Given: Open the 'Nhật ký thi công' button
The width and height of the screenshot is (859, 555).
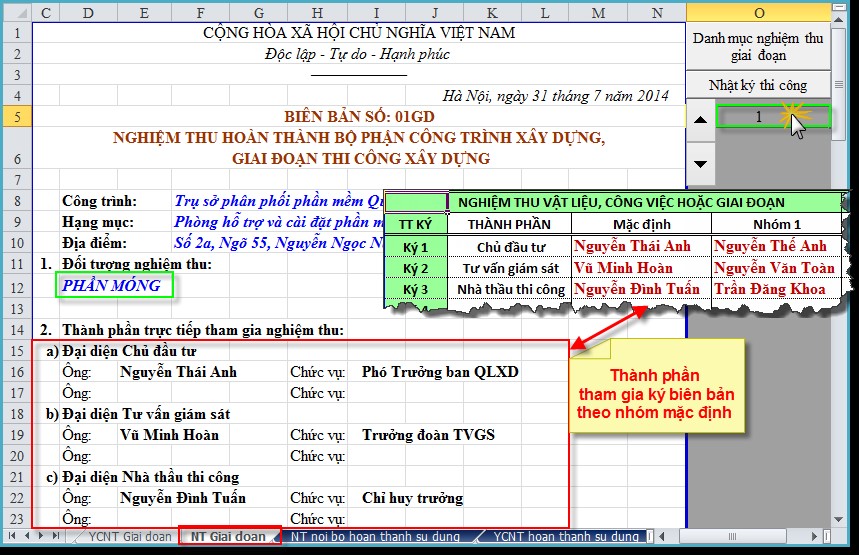Looking at the screenshot, I should pyautogui.click(x=759, y=85).
